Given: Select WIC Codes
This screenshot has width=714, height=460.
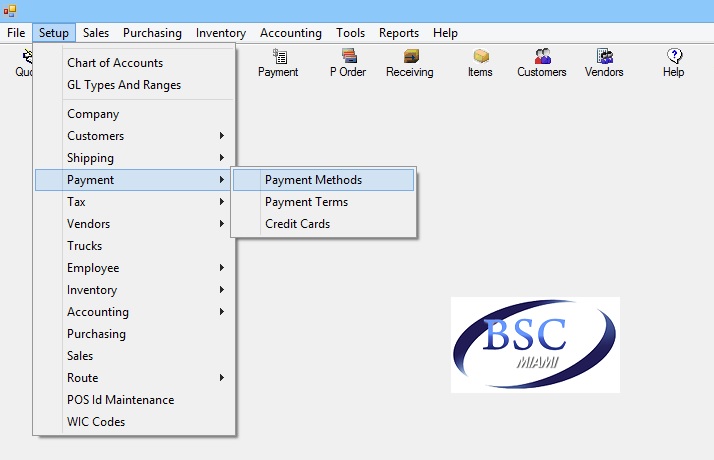Looking at the screenshot, I should coord(134,422).
